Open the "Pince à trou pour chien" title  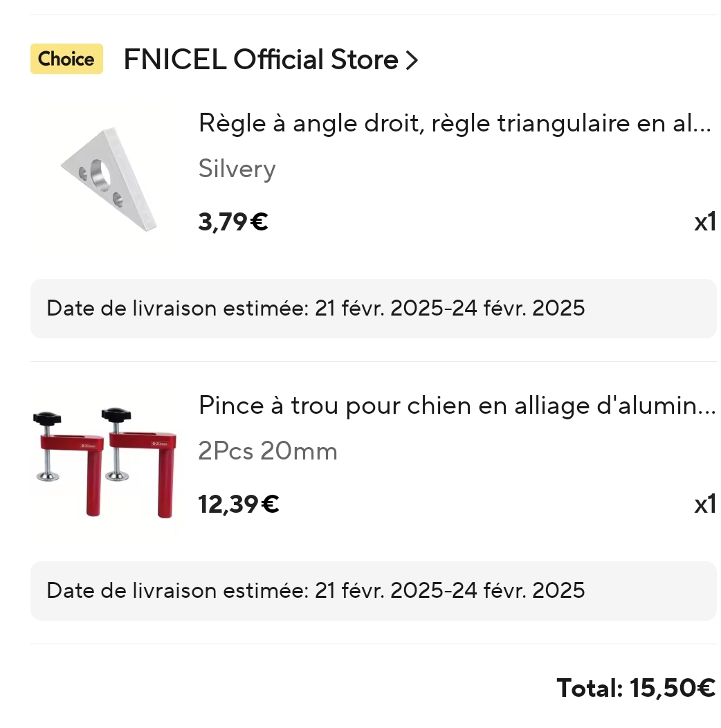(x=457, y=406)
